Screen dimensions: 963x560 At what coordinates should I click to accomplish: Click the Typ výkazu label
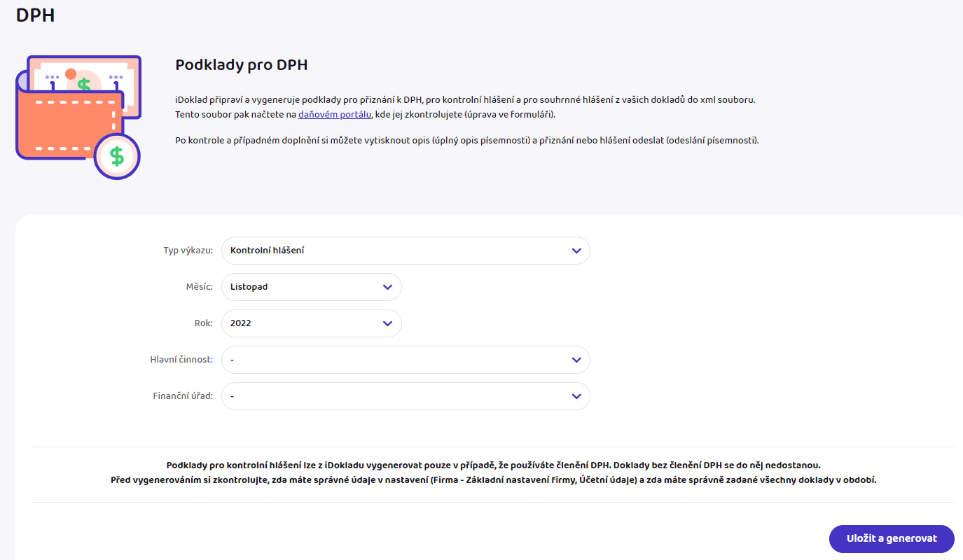(188, 251)
